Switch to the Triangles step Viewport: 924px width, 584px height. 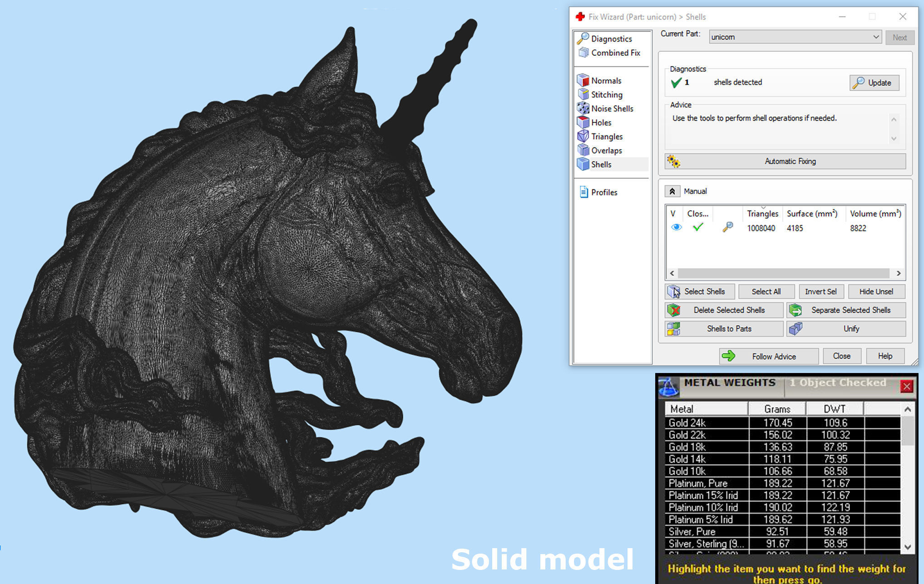(606, 137)
